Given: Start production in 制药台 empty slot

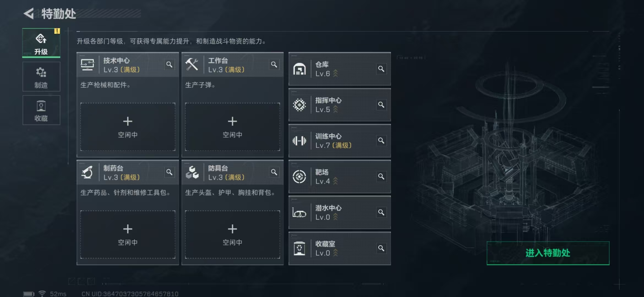Looking at the screenshot, I should coord(128,235).
